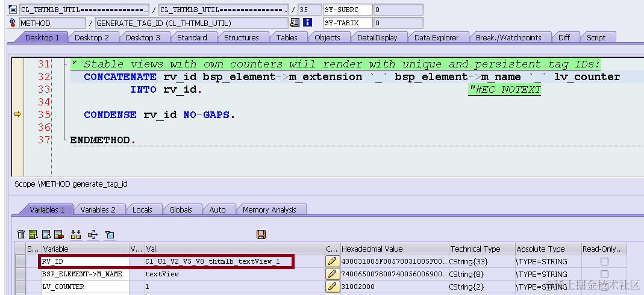Click the SY-SUBRC field

pos(348,10)
